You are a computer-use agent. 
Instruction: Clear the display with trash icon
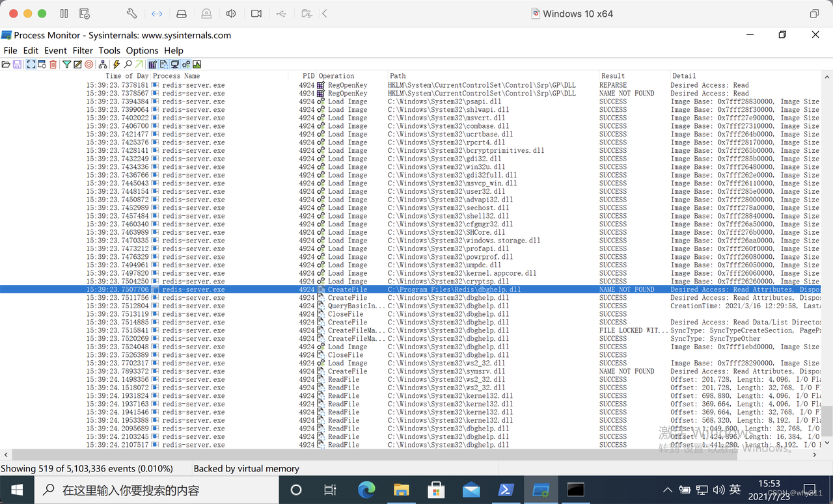pos(53,64)
